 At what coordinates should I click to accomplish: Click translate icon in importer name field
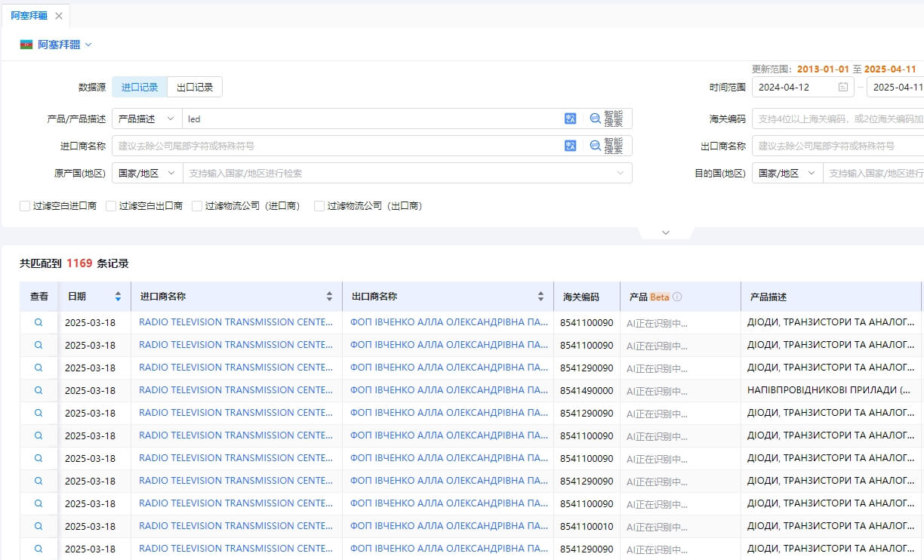click(x=570, y=146)
